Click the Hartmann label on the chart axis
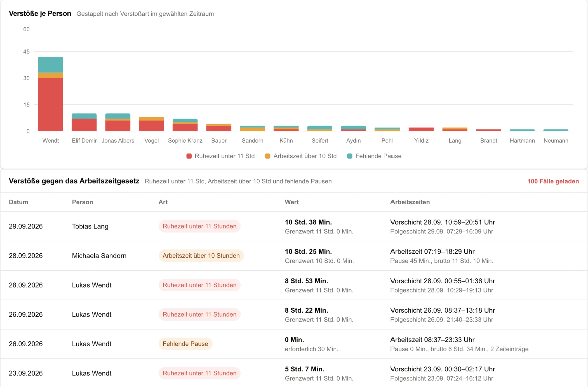This screenshot has height=387, width=588. click(x=522, y=141)
